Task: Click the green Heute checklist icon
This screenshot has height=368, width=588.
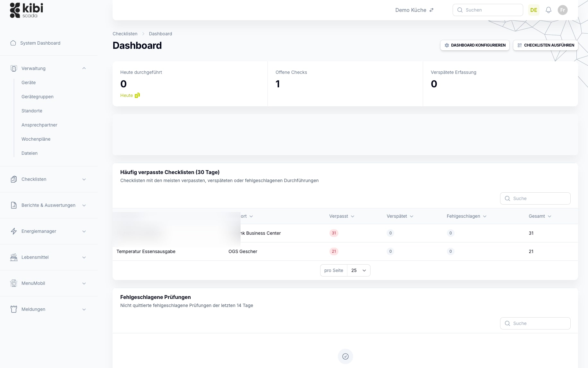Action: [x=137, y=95]
